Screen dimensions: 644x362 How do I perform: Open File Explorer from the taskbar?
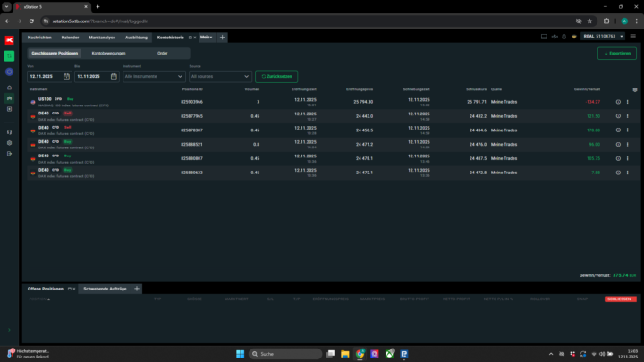tap(345, 354)
